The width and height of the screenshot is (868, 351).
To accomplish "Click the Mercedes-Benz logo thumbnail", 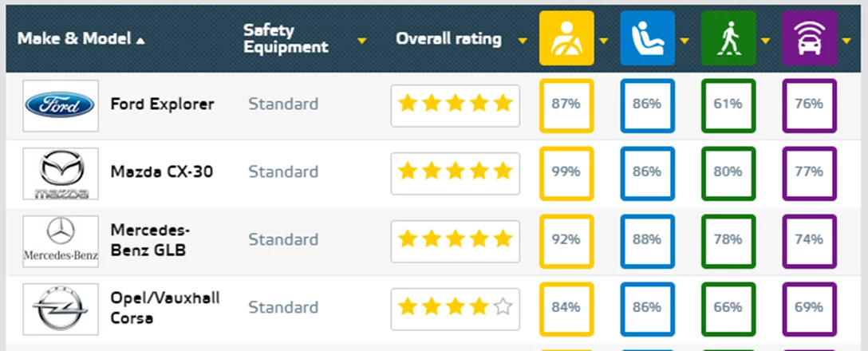I will [x=61, y=241].
